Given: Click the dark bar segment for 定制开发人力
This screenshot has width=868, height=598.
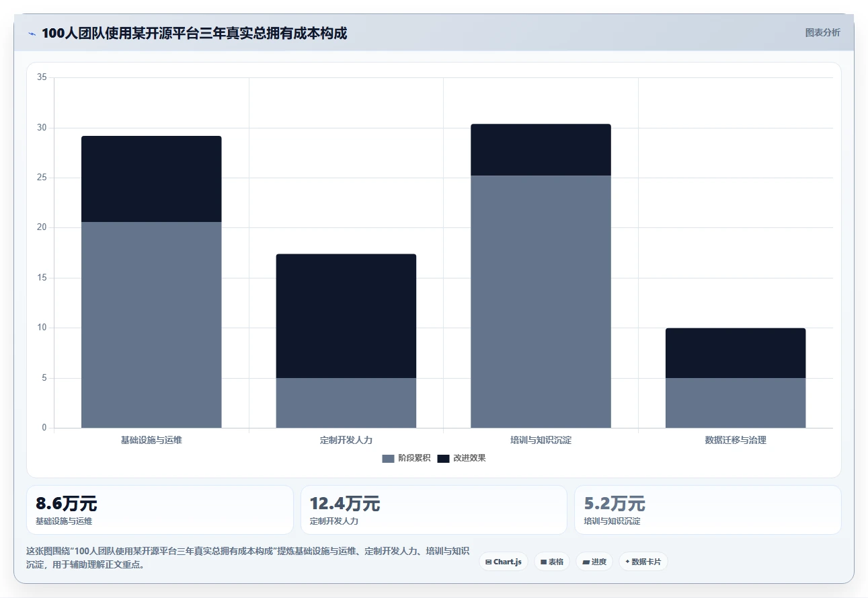Looking at the screenshot, I should 346,316.
